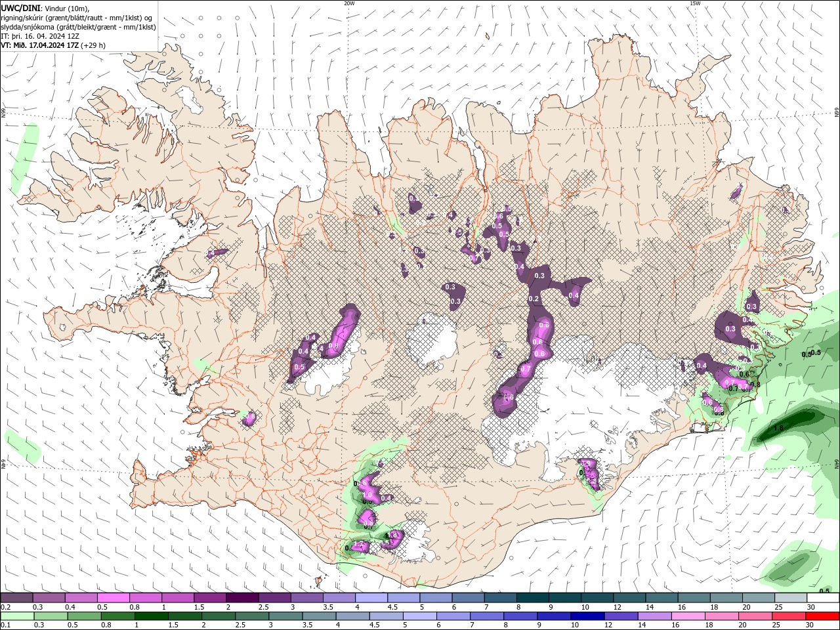Select the palest green rain swatch starting at 0.1
840x630 pixels.
pyautogui.click(x=17, y=616)
